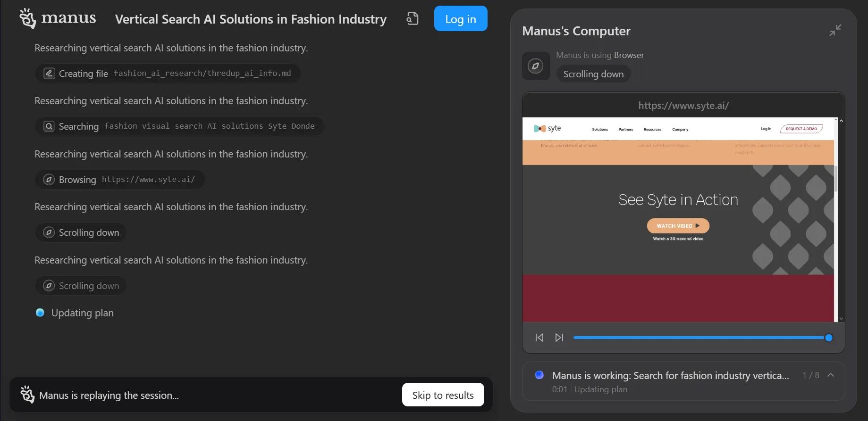Collapse Manus's Computer panel with shrink icon

click(x=835, y=30)
